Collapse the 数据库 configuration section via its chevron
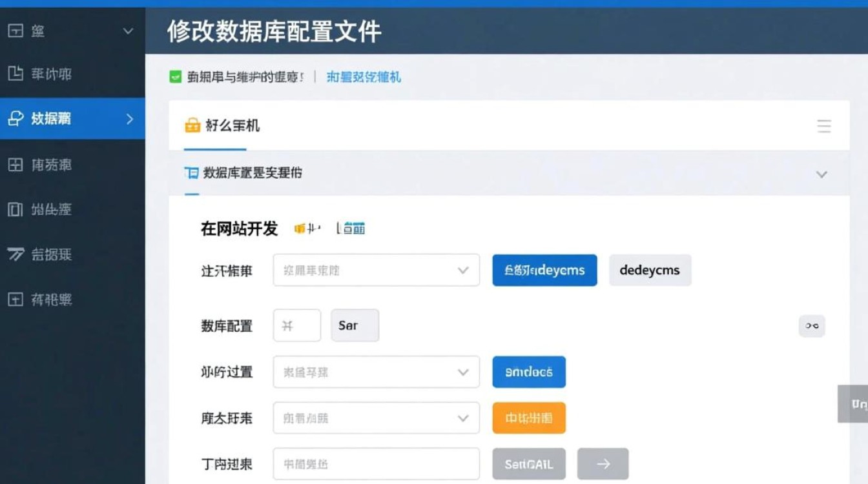This screenshot has width=868, height=484. coord(821,174)
